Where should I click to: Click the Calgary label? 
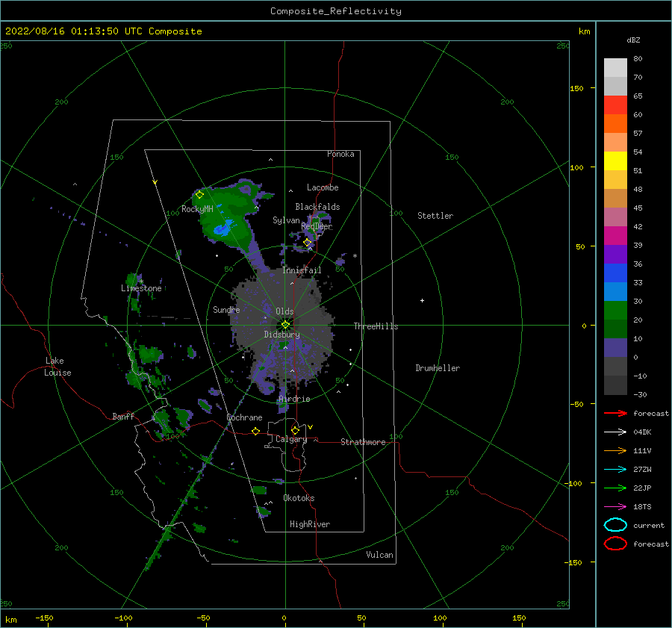click(291, 439)
